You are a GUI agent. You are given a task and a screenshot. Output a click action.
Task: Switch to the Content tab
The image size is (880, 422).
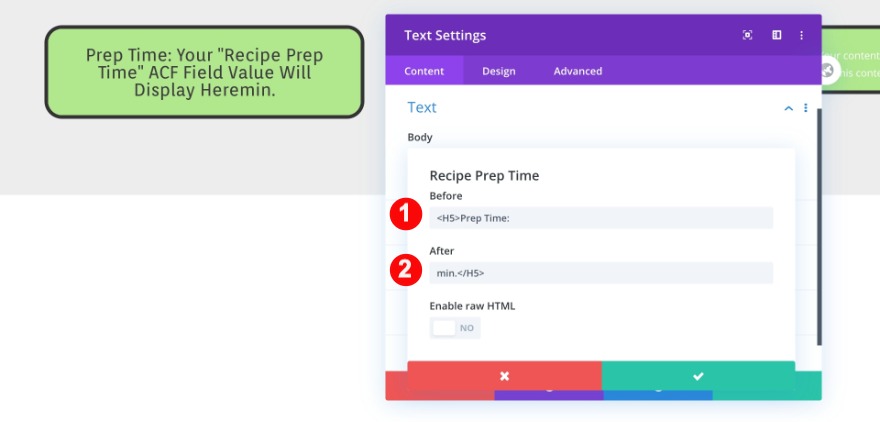[x=424, y=71]
